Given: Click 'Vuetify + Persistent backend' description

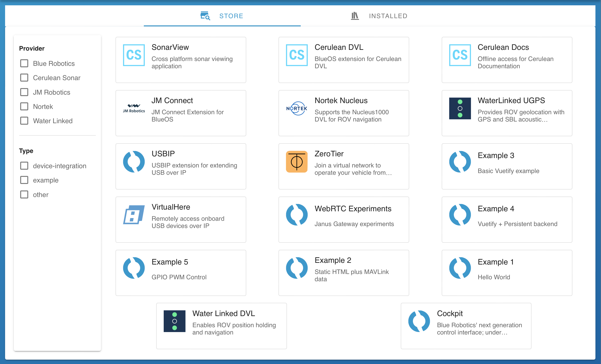Looking at the screenshot, I should (x=517, y=224).
